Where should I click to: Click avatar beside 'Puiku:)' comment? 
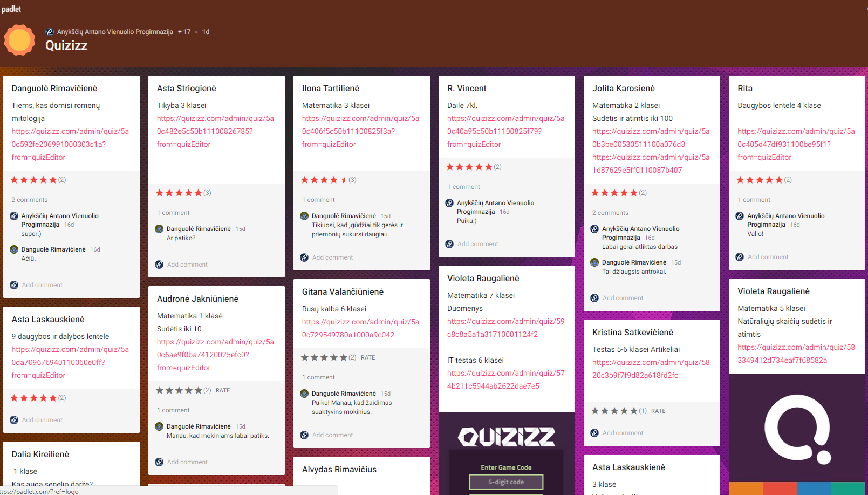click(x=449, y=203)
